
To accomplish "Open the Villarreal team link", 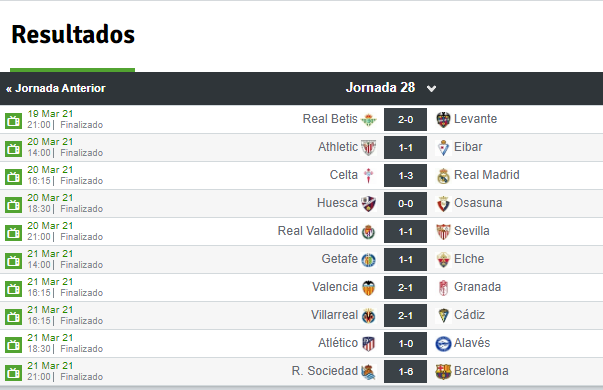I will coord(334,315).
